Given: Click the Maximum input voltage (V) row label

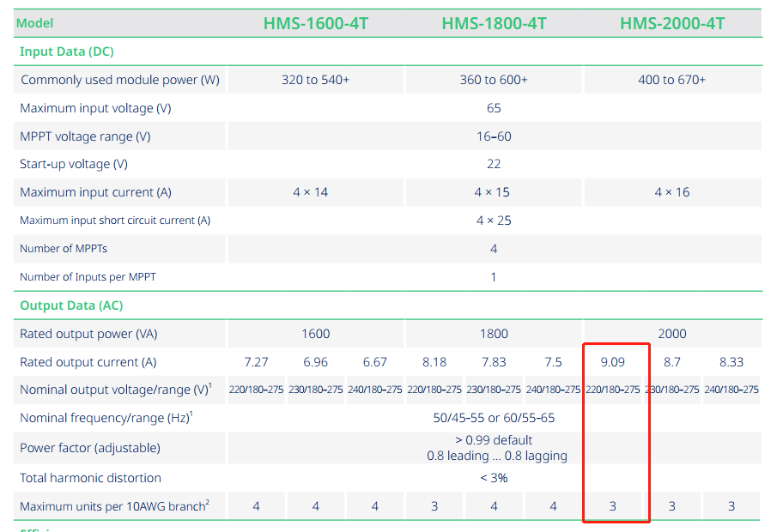Looking at the screenshot, I should pos(95,108).
